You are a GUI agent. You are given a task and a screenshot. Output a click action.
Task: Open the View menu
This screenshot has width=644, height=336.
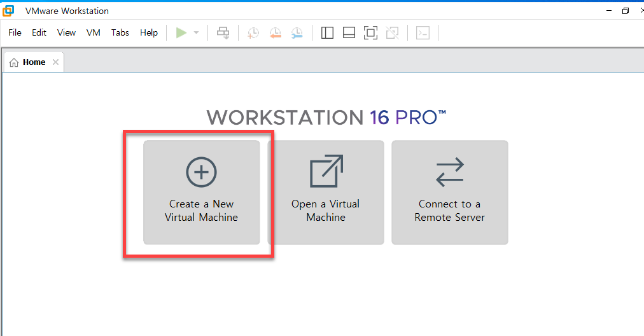point(66,32)
